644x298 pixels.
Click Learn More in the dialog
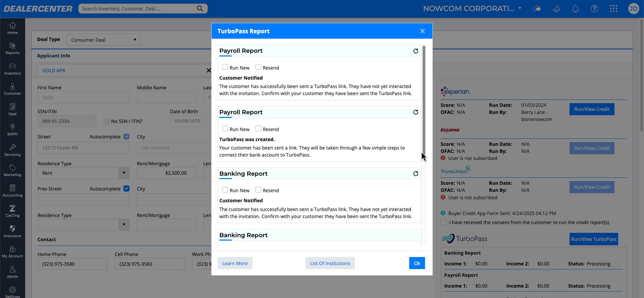[x=235, y=263]
